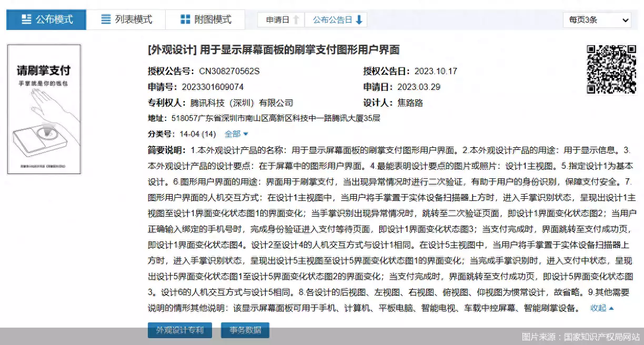
Task: Click the QR code image
Action: (611, 69)
